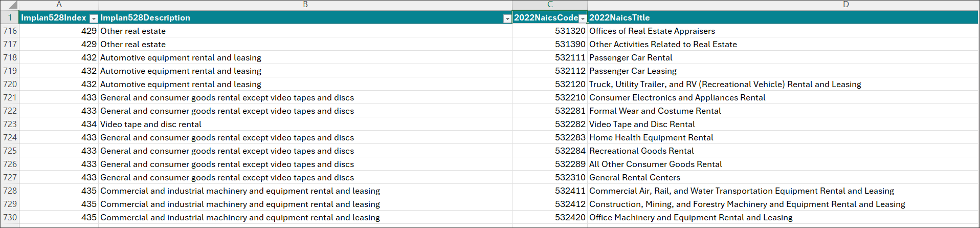This screenshot has width=980, height=228.
Task: Select NAICS code cell 532210
Action: (550, 97)
